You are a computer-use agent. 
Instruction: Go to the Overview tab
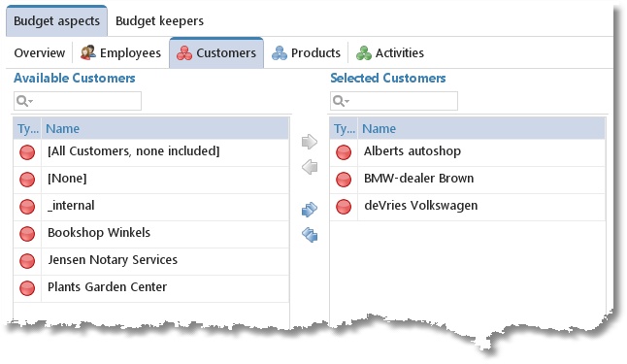coord(39,52)
